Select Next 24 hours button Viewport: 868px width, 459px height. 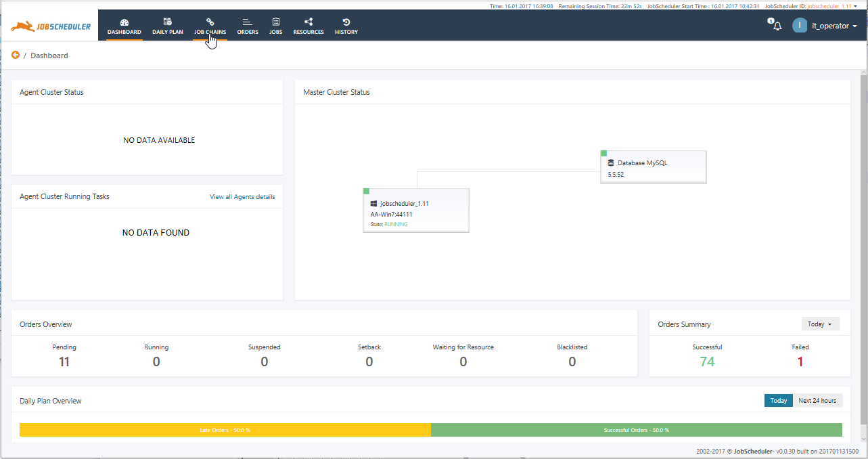click(x=817, y=401)
